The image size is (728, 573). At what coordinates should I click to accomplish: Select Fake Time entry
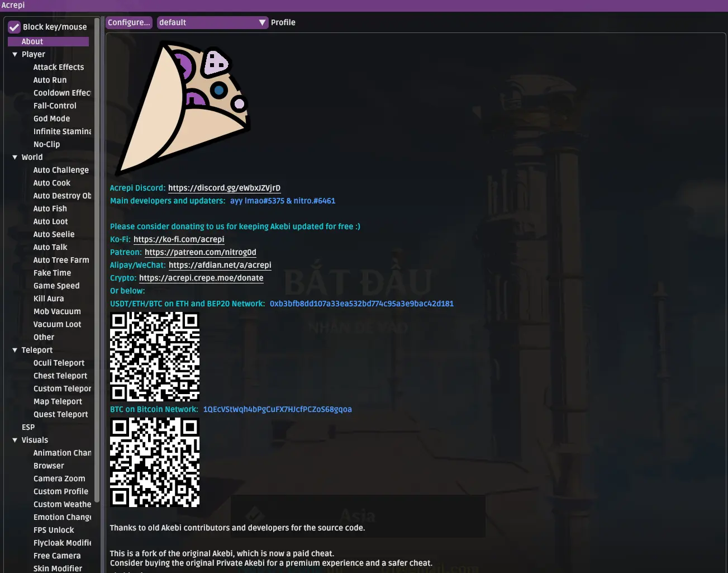pyautogui.click(x=52, y=273)
